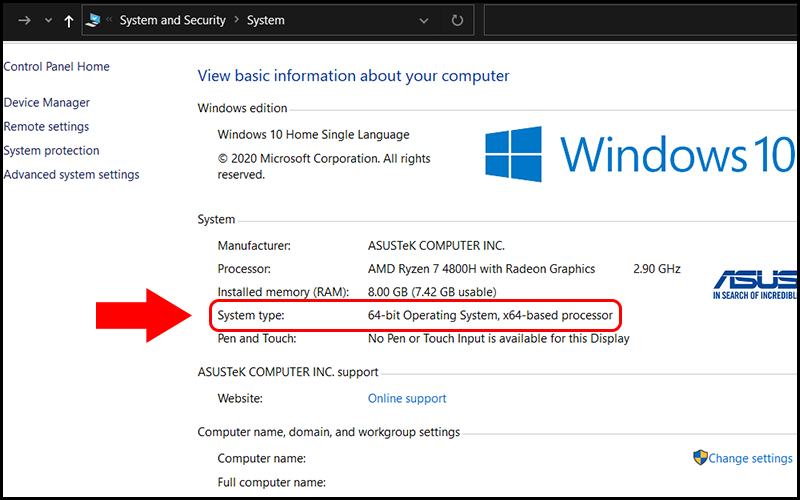Expand the hidden breadcrumb double-chevron
Image resolution: width=800 pixels, height=500 pixels.
109,20
